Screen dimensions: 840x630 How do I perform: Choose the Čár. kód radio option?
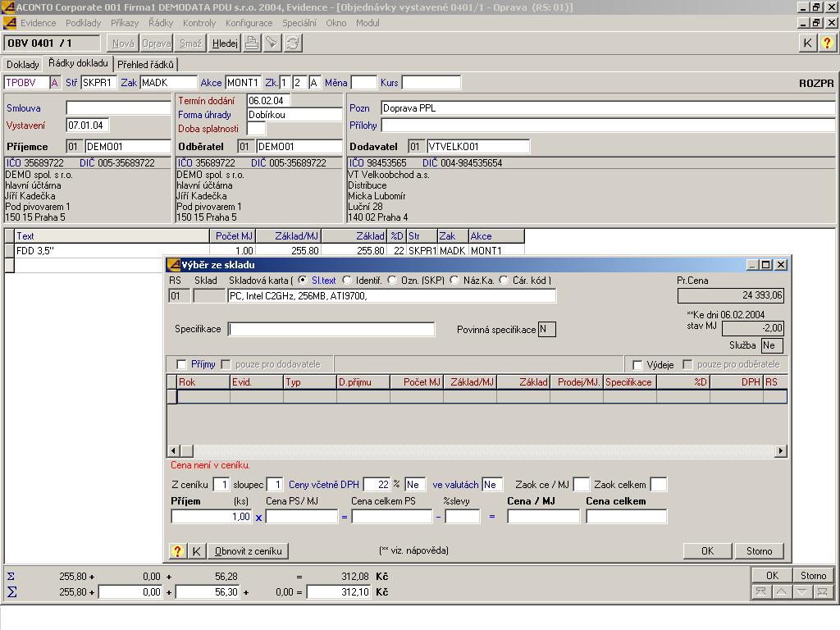click(504, 281)
